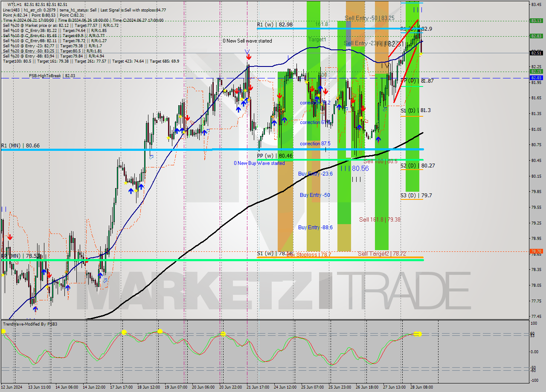Click the Sell 161.8 | 79.38 label
The width and height of the screenshot is (546, 392).
380,219
